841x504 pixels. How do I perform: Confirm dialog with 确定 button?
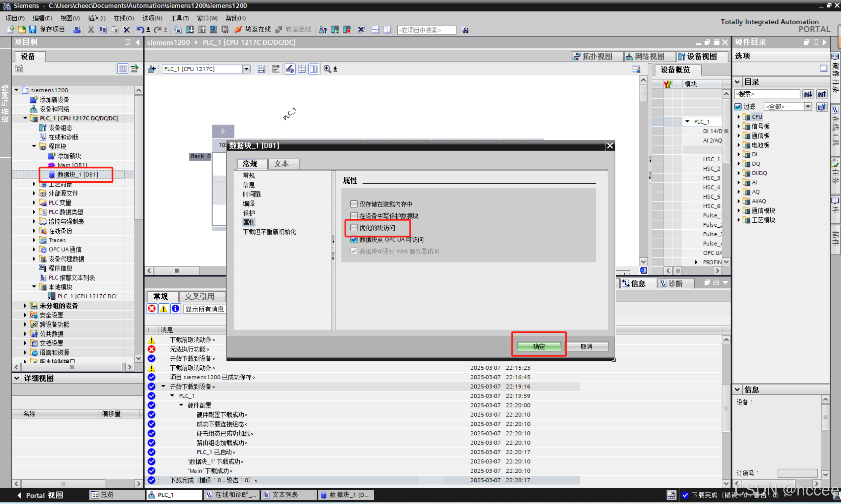pyautogui.click(x=538, y=346)
